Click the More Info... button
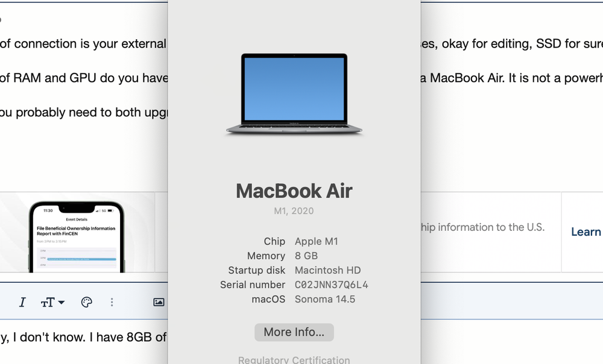 pyautogui.click(x=294, y=332)
